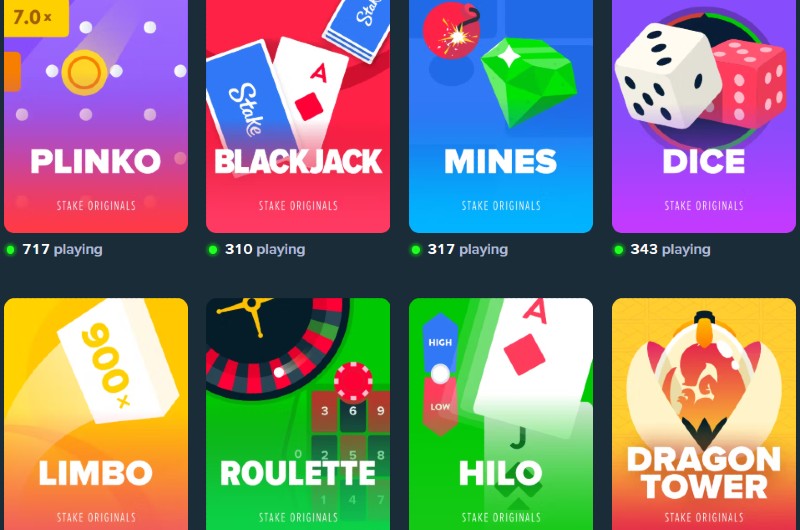
Task: Open the Limbo game card
Action: pos(96,414)
